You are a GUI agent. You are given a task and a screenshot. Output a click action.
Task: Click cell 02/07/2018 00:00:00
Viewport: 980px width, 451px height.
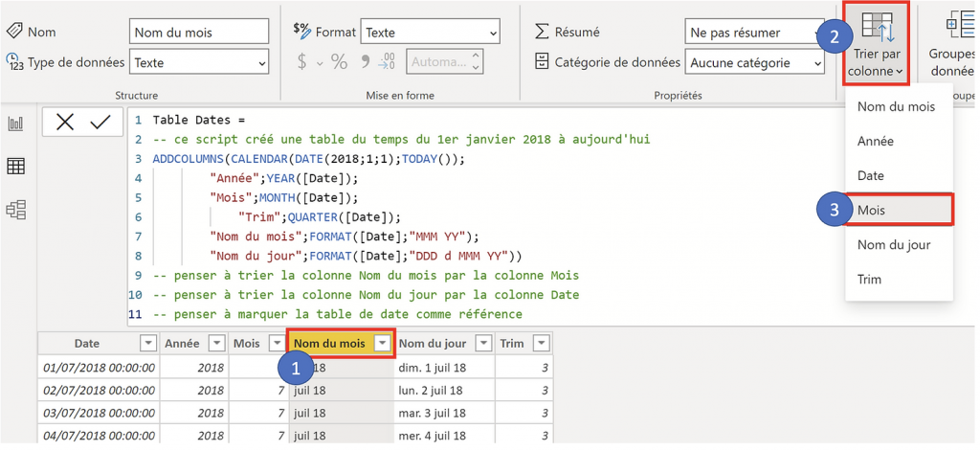click(x=99, y=391)
